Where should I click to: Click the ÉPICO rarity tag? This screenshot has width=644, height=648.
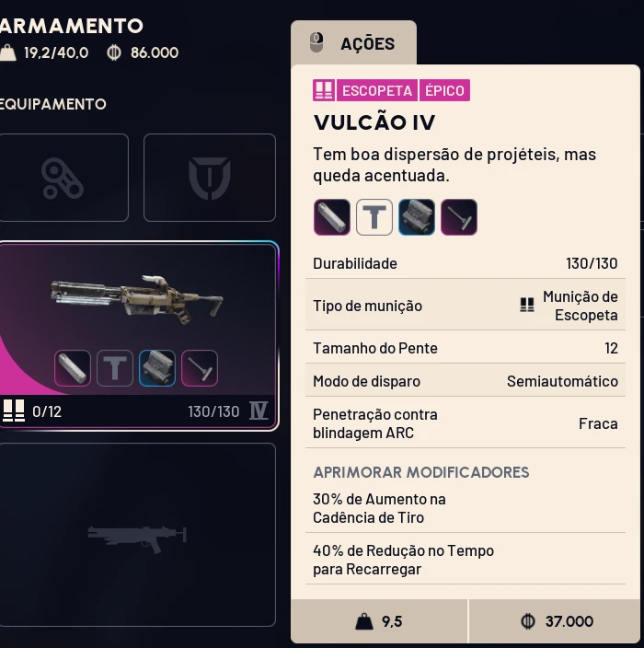pos(444,90)
